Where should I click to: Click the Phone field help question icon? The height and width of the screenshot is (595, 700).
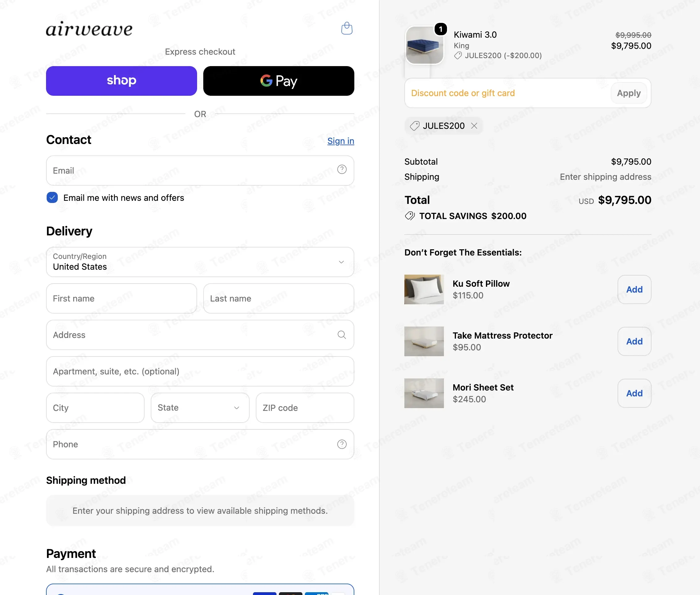point(342,444)
